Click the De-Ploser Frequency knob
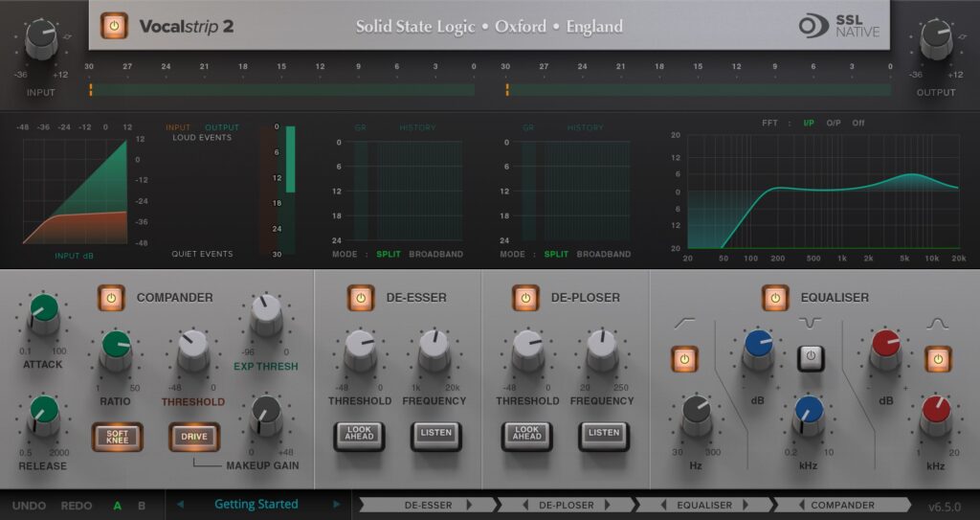The image size is (980, 520). click(602, 350)
